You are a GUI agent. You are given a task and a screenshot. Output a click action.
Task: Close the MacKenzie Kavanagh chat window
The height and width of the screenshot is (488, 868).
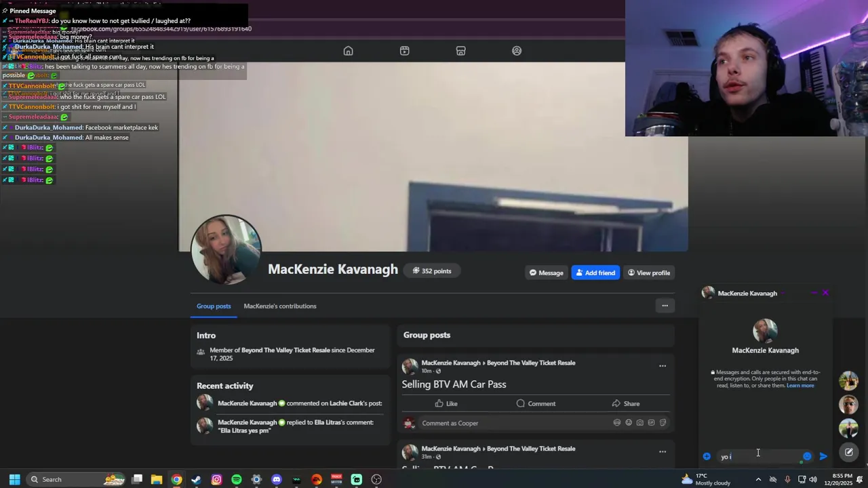pyautogui.click(x=825, y=293)
